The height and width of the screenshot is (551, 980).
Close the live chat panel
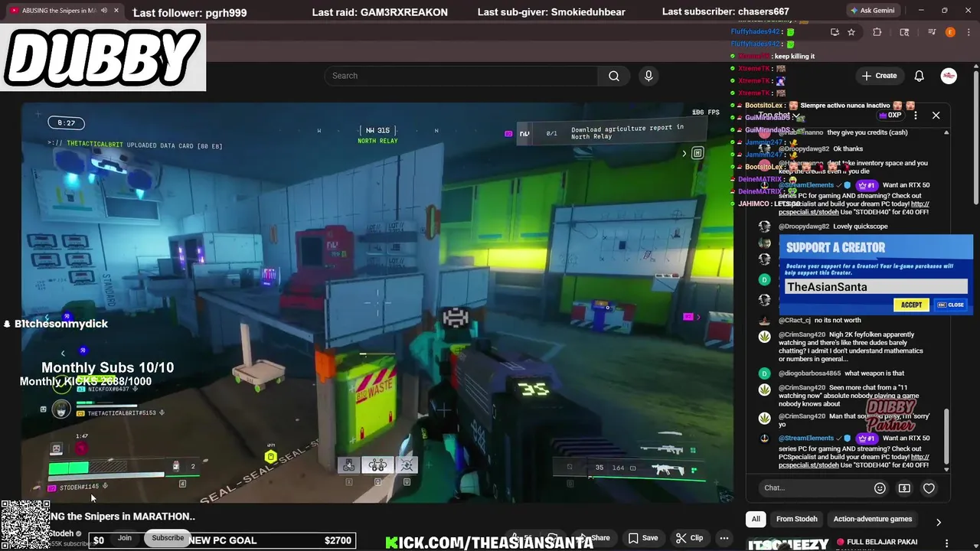pyautogui.click(x=936, y=116)
